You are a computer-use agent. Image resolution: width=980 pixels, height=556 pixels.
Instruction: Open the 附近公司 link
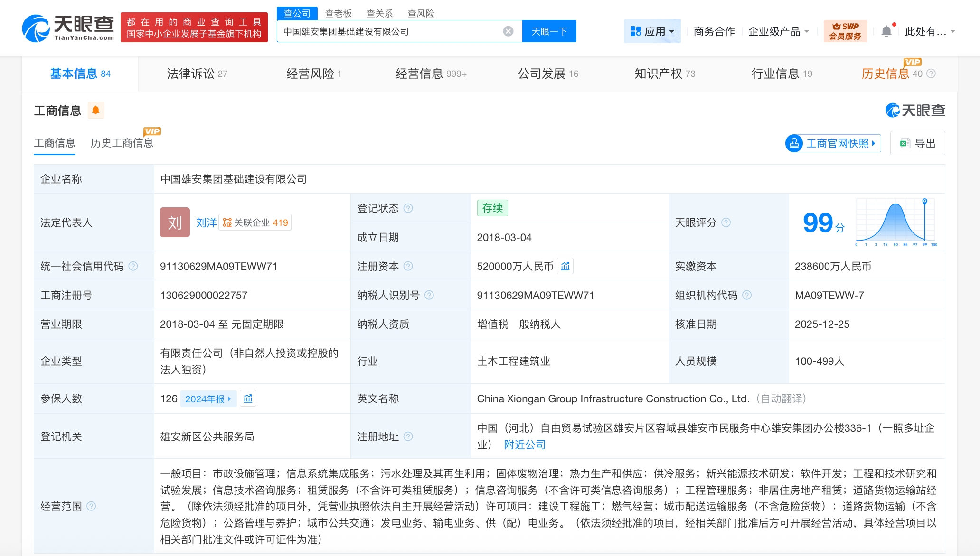pos(524,445)
